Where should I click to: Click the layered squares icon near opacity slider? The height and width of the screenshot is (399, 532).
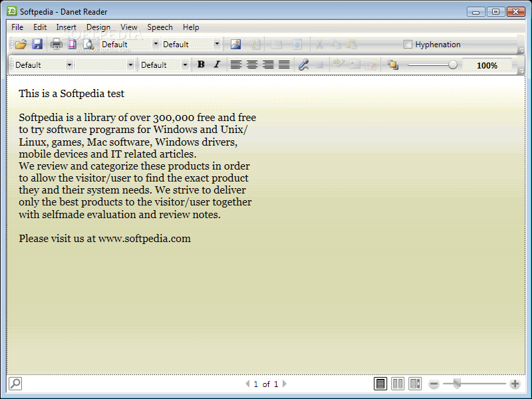pos(393,65)
